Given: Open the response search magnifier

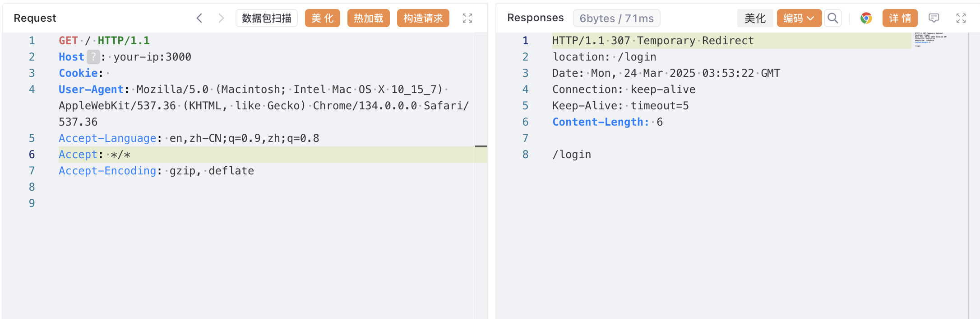Looking at the screenshot, I should (832, 18).
